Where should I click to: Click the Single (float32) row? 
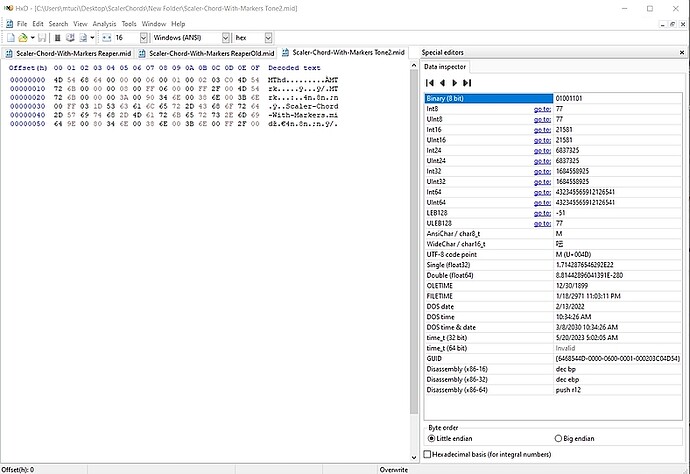pos(553,265)
